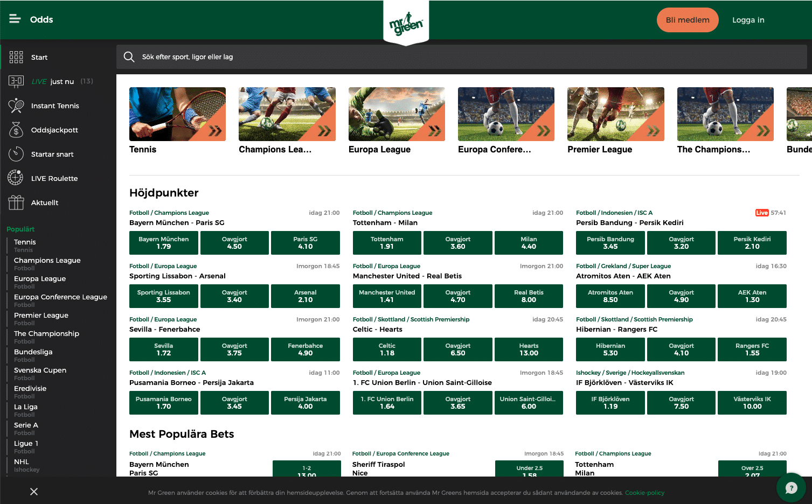The width and height of the screenshot is (812, 504).
Task: Select Premier League under Populärt
Action: pos(41,316)
